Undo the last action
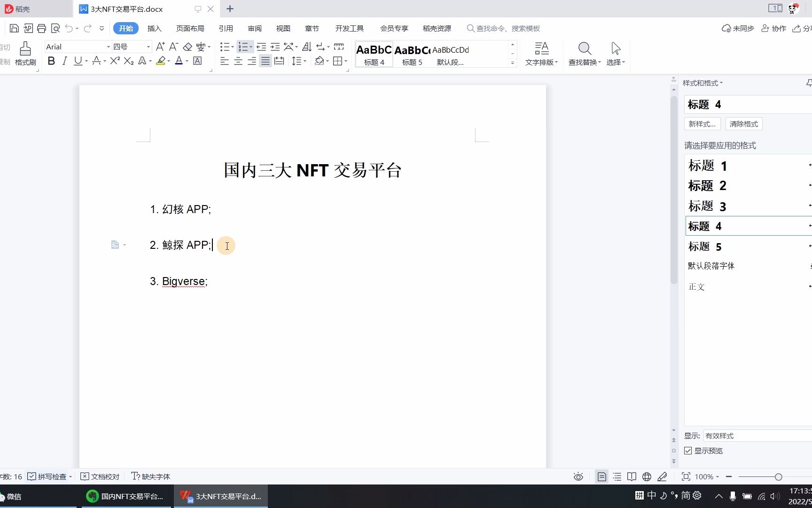The width and height of the screenshot is (812, 508). click(69, 28)
